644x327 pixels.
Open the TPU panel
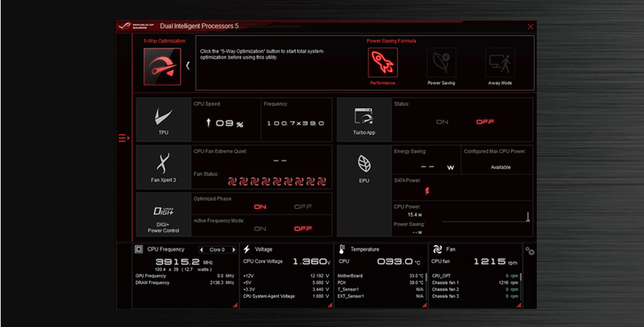point(163,120)
